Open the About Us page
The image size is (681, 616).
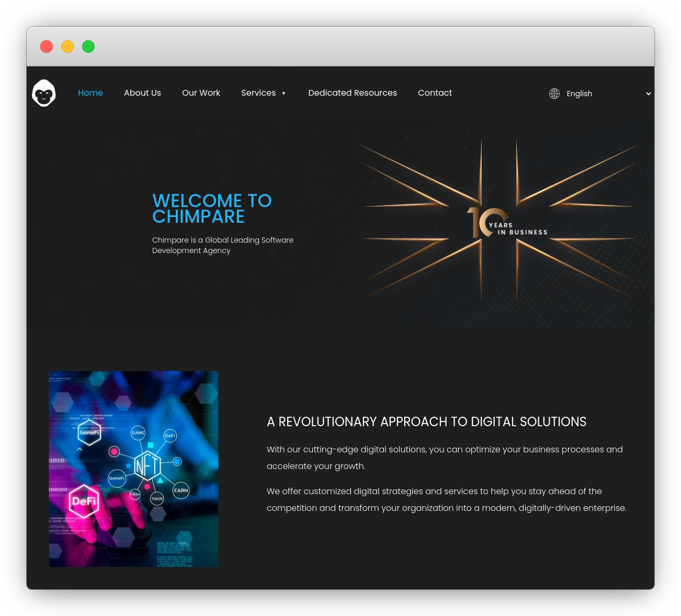pos(142,93)
